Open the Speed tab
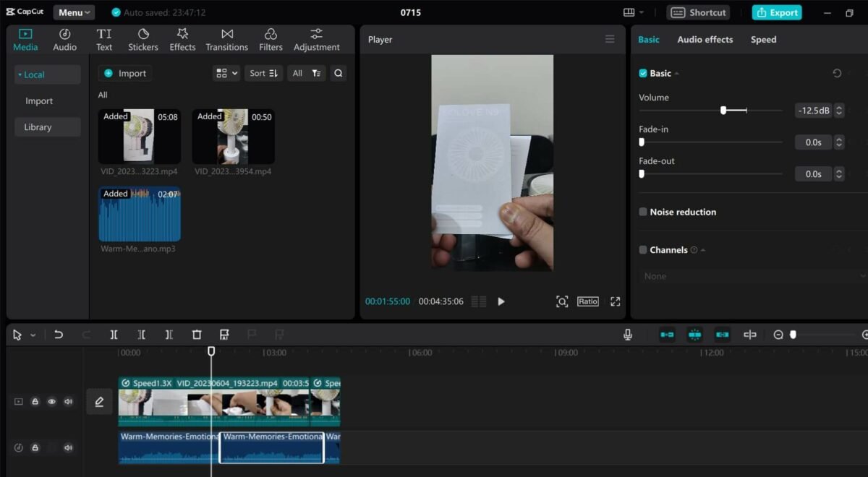Screen dimensions: 868x477 click(762, 40)
